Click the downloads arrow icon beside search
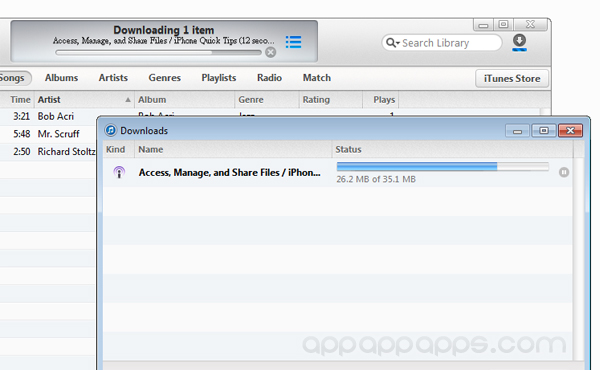The height and width of the screenshot is (370, 600). coord(519,42)
